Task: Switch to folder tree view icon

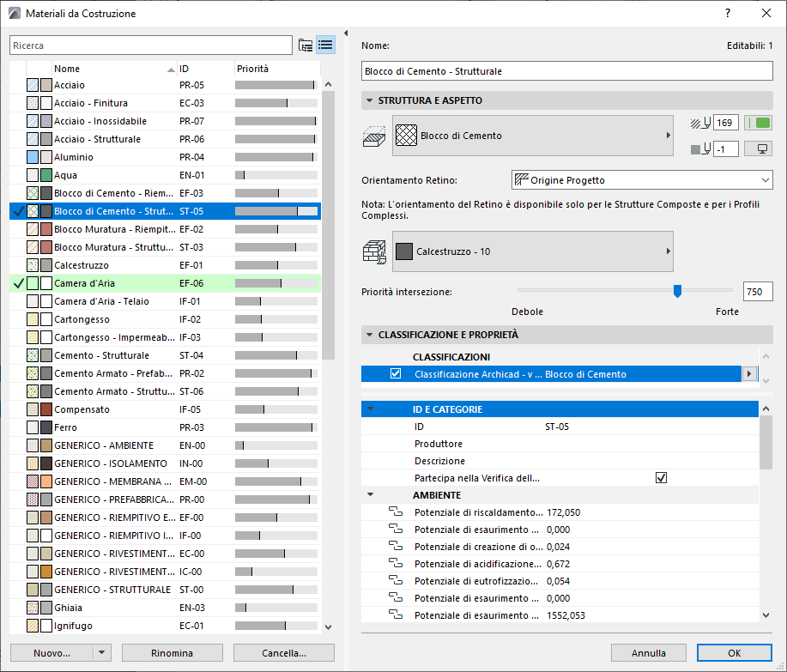Action: pyautogui.click(x=306, y=45)
